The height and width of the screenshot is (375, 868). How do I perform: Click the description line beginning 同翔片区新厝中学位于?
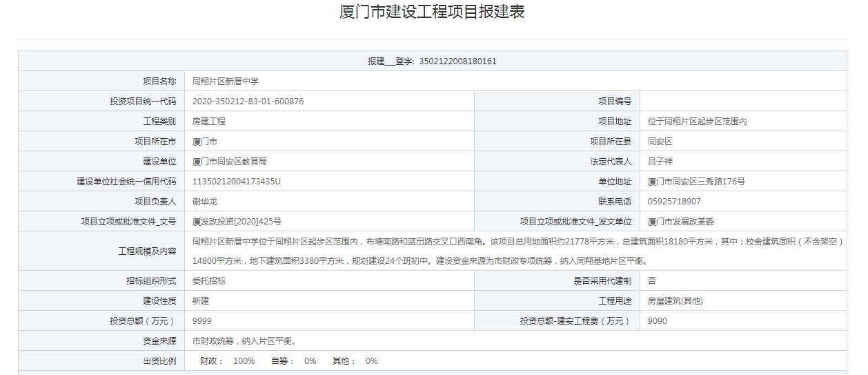pos(517,242)
